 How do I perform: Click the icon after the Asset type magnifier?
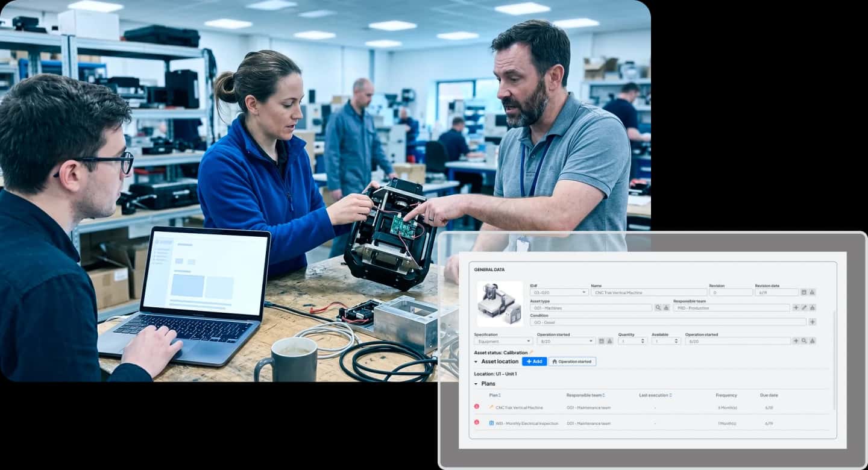666,308
